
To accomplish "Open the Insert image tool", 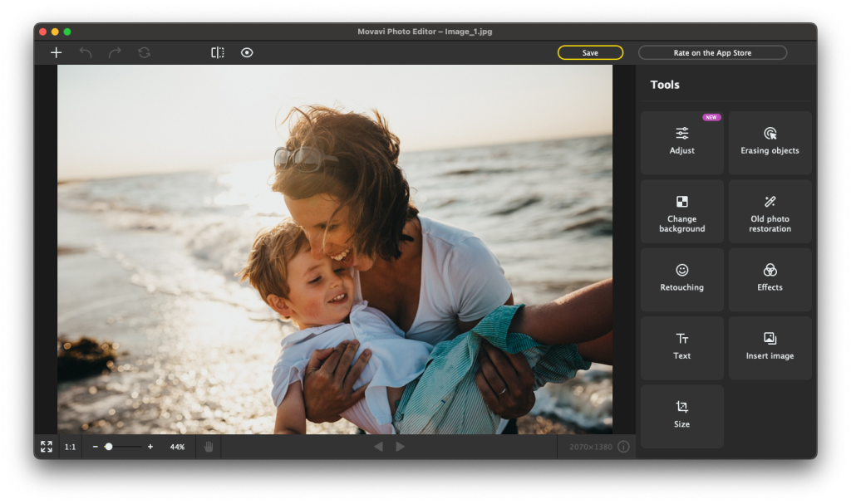I will [770, 347].
